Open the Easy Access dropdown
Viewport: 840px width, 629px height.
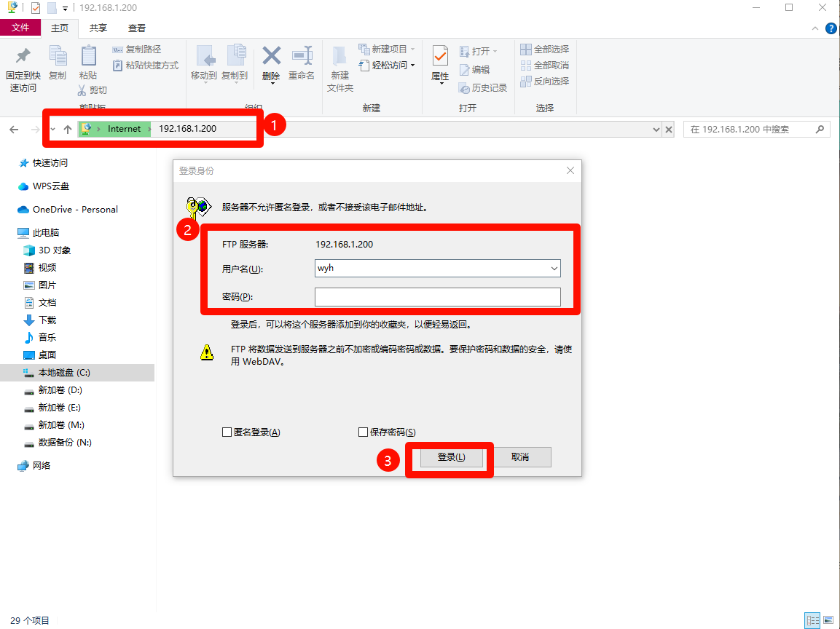387,66
